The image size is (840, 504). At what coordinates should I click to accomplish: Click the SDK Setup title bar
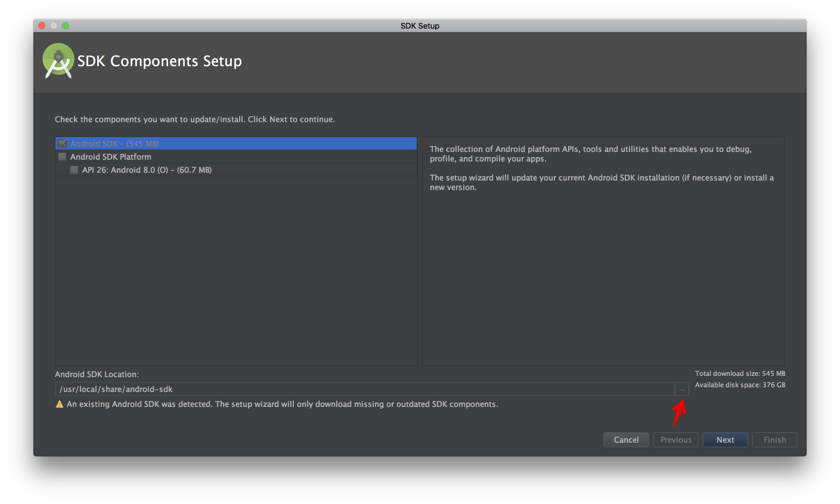click(x=420, y=26)
